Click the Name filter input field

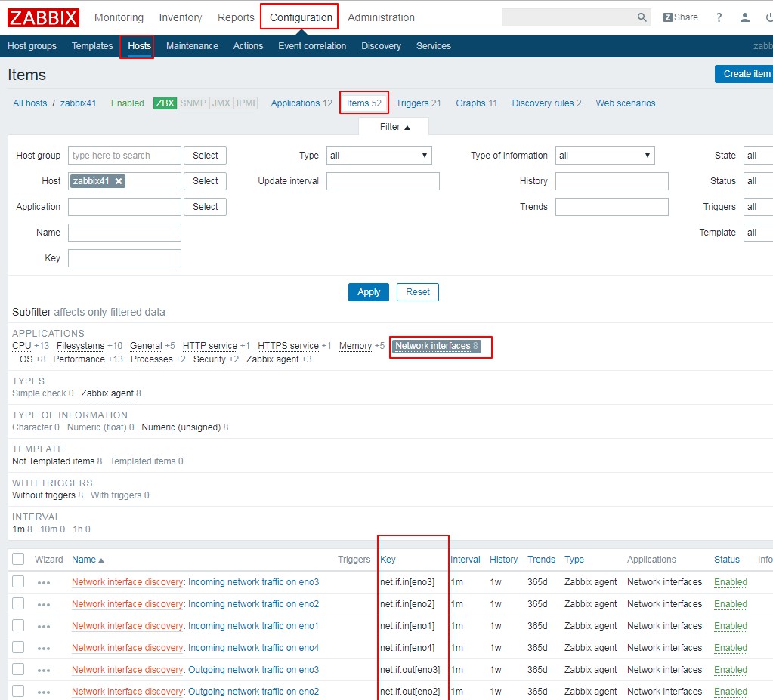pos(125,233)
